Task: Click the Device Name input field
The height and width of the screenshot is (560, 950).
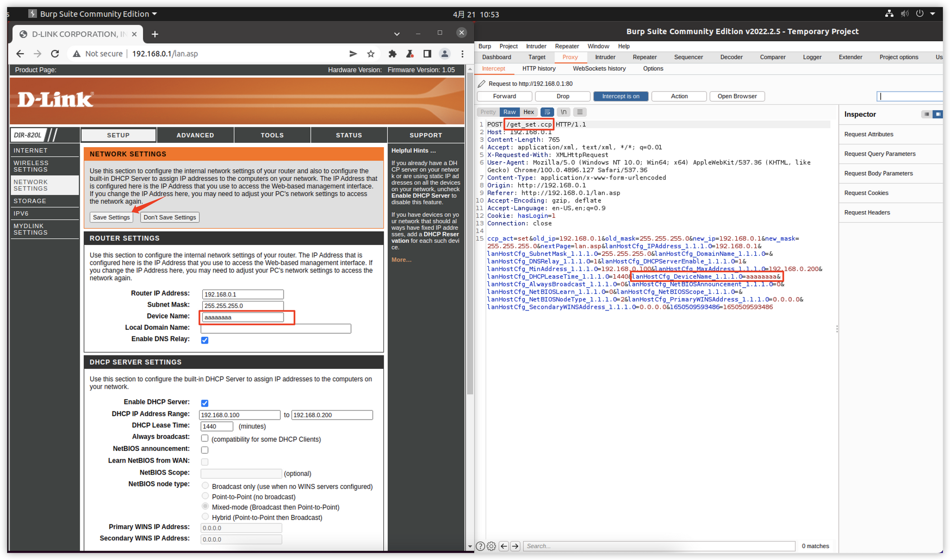Action: click(x=243, y=317)
